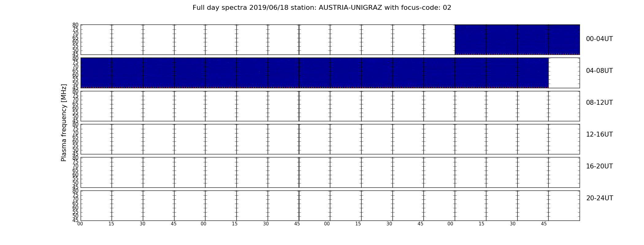Click the blue spectrogram data in the 00-04UT panel
The width and height of the screenshot is (644, 245).
pyautogui.click(x=517, y=40)
